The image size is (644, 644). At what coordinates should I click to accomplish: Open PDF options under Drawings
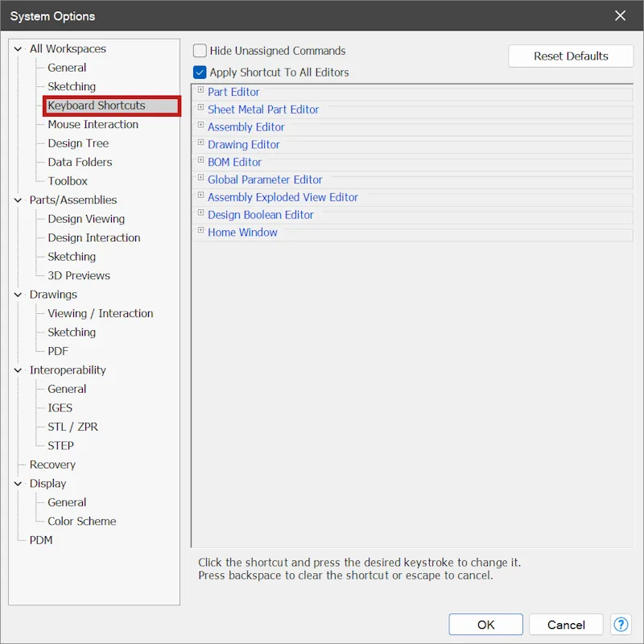click(x=58, y=351)
